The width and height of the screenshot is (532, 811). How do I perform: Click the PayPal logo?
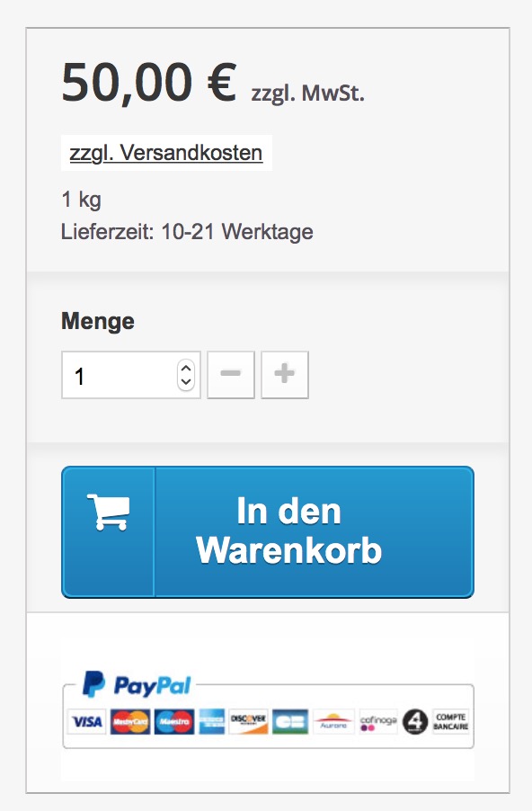[x=137, y=685]
